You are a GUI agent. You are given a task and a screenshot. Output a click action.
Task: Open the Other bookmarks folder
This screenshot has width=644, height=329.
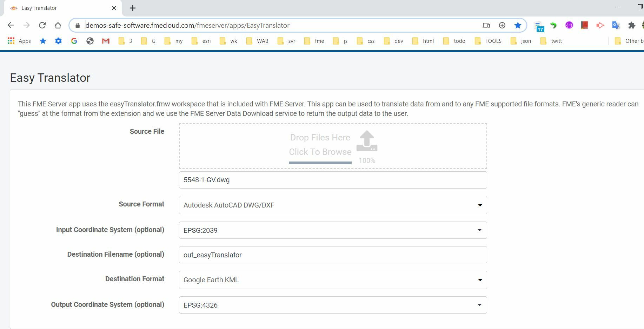point(629,41)
